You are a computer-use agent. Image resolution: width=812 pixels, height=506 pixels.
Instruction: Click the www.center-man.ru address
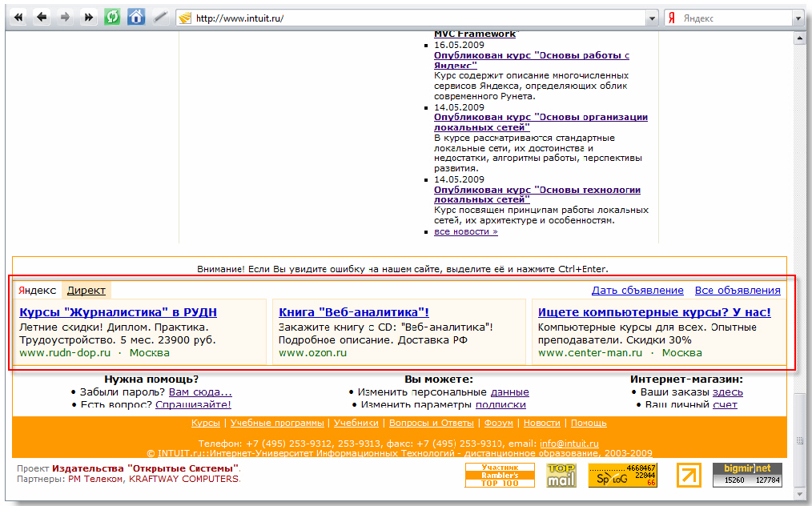[590, 353]
